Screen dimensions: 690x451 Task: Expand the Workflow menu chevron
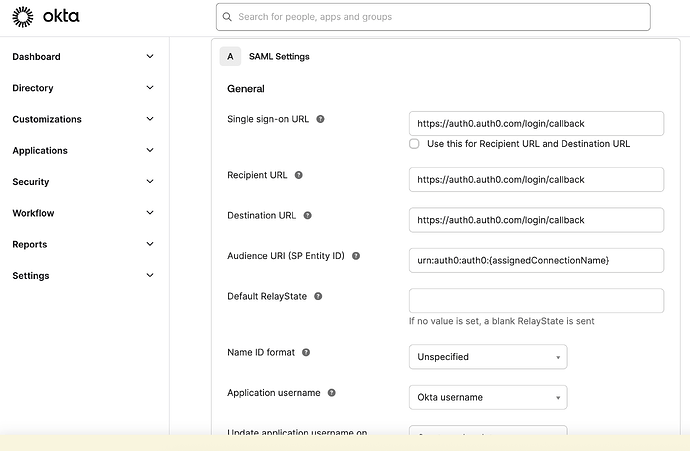[x=150, y=213]
